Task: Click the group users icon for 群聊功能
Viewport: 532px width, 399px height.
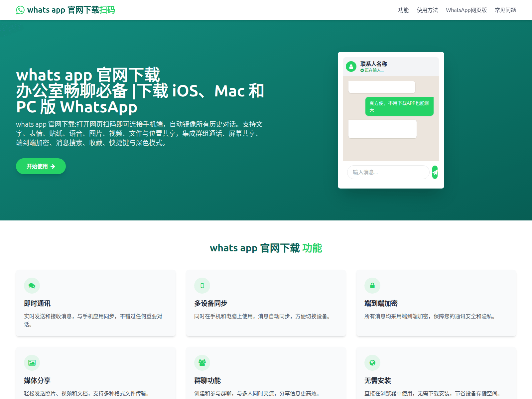Action: [x=202, y=363]
